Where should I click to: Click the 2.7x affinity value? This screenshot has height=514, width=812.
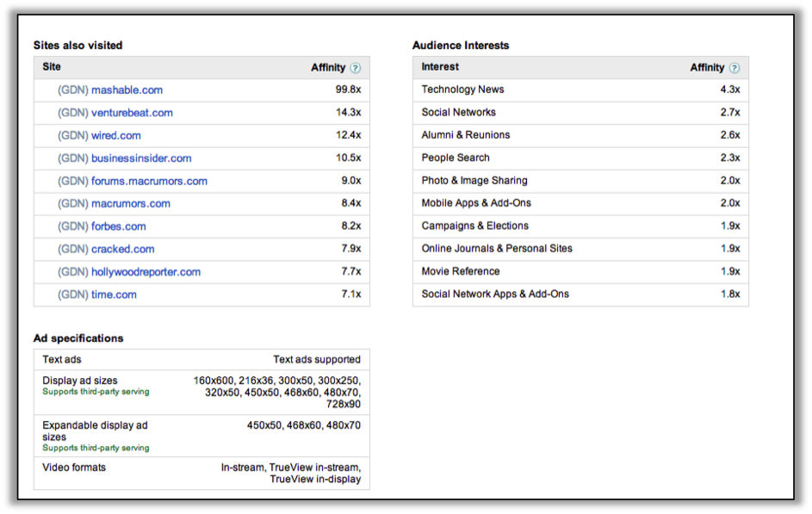click(730, 112)
